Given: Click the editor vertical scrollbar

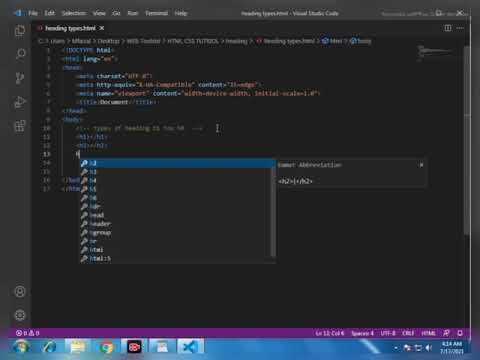Looking at the screenshot, I should coord(467,140).
